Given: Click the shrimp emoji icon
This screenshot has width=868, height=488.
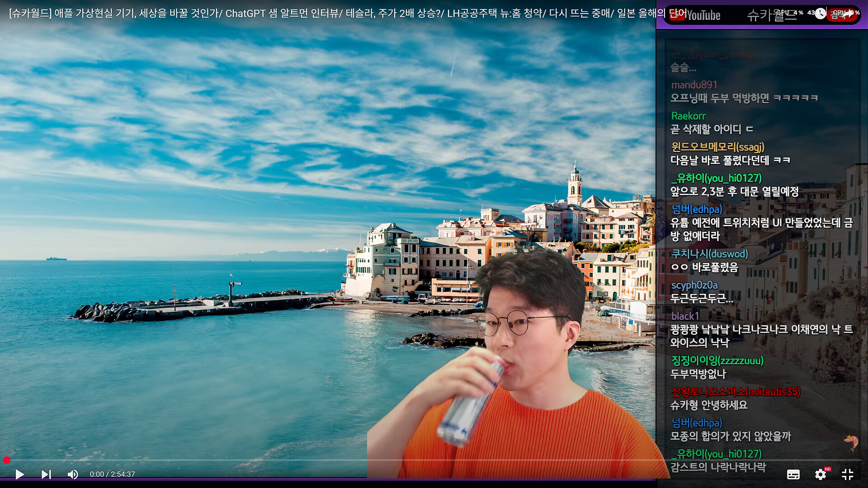Looking at the screenshot, I should 851,441.
